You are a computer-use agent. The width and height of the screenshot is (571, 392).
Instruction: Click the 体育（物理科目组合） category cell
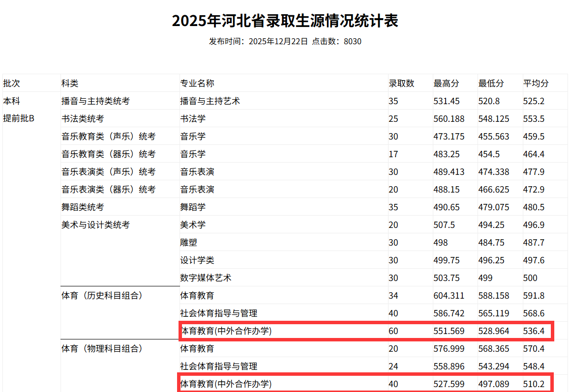pos(102,349)
